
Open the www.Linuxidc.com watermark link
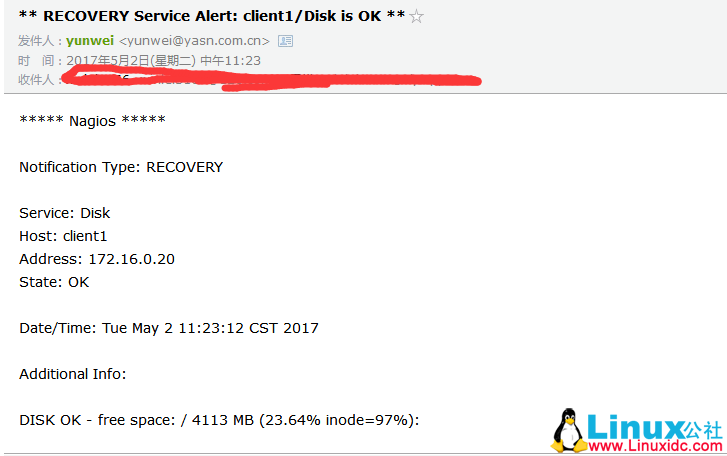pos(655,446)
